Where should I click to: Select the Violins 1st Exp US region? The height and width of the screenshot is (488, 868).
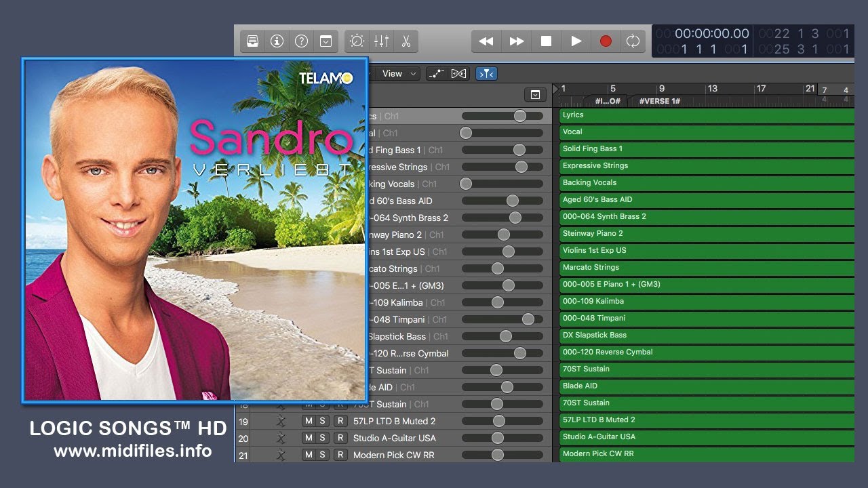[x=707, y=251]
